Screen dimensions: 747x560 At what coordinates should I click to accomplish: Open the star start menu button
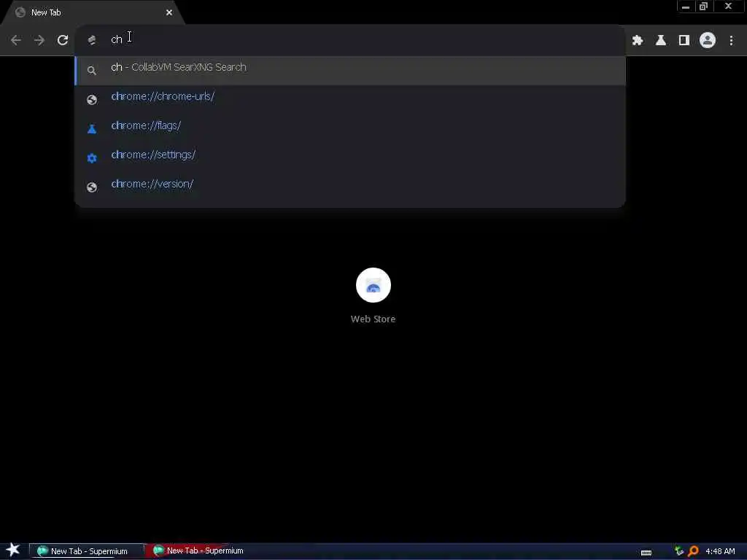13,550
